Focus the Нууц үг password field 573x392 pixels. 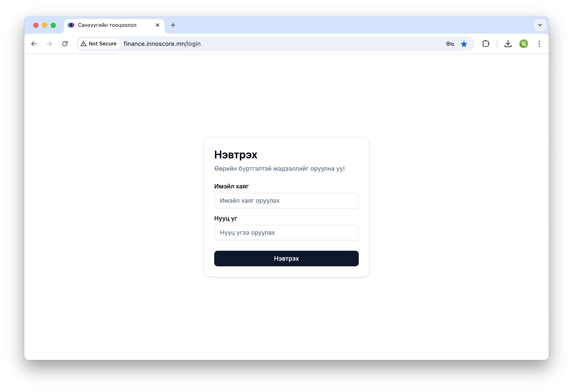[286, 233]
